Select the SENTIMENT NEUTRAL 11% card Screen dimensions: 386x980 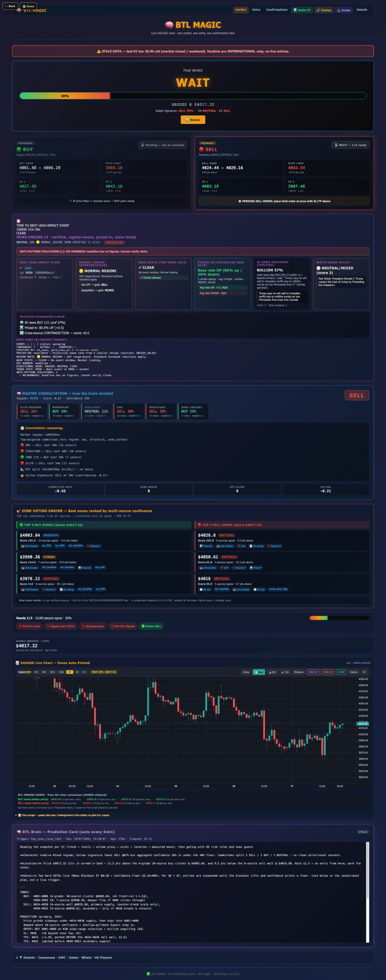point(97,412)
